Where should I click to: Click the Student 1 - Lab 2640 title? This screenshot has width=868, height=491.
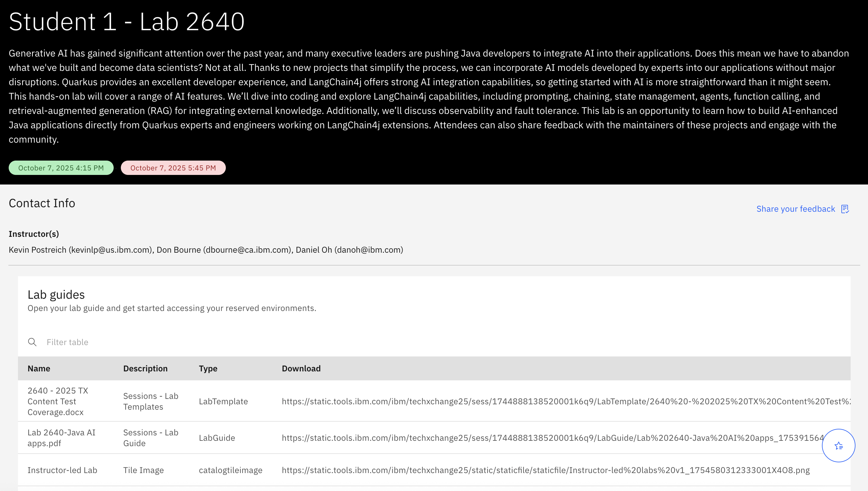point(127,22)
